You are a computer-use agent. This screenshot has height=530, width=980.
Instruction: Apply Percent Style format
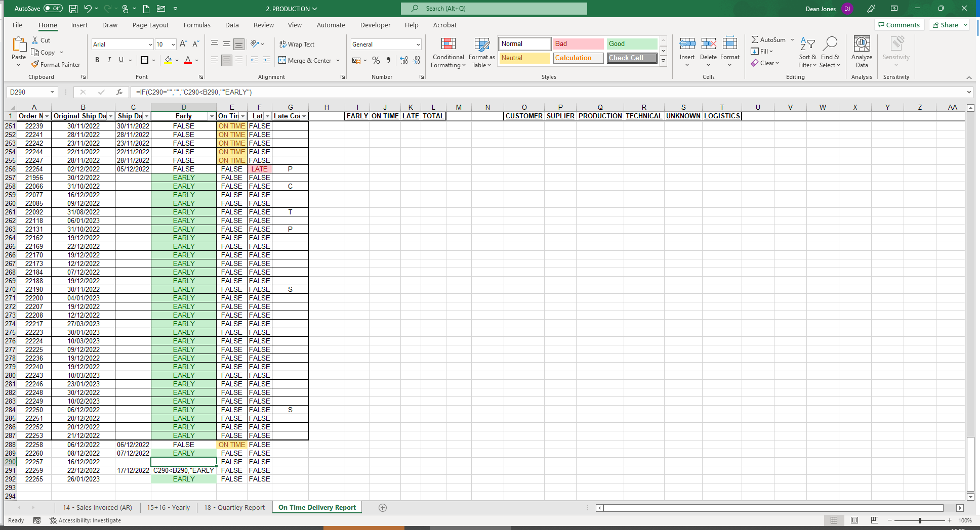pyautogui.click(x=376, y=60)
